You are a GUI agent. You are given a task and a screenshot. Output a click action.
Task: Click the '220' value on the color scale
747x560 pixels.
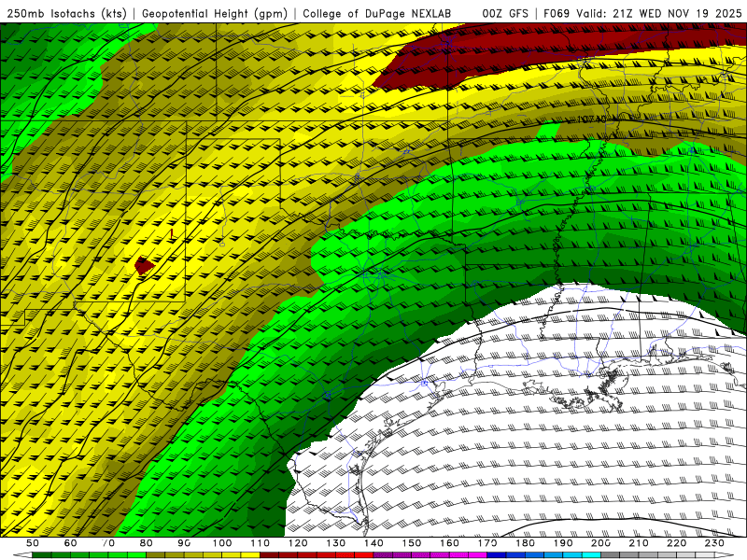tap(678, 543)
